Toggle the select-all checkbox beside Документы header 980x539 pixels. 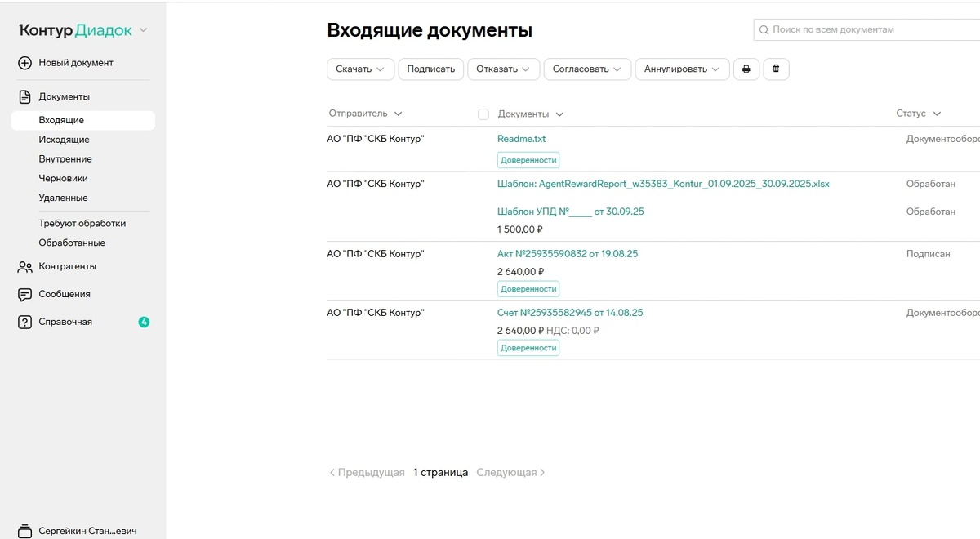[x=483, y=114]
